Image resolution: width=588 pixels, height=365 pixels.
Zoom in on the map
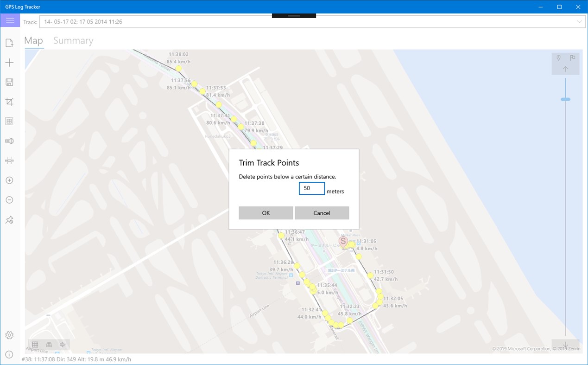(x=10, y=180)
